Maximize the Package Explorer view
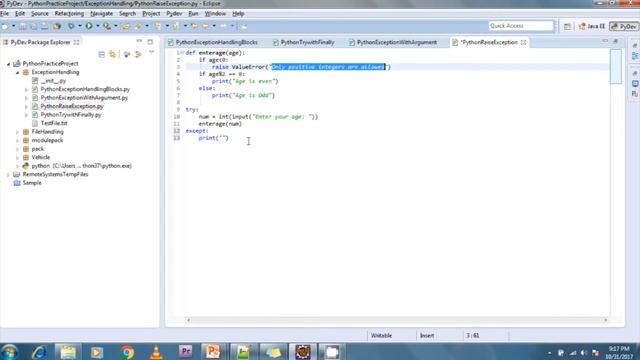The image size is (640, 360). tap(150, 42)
